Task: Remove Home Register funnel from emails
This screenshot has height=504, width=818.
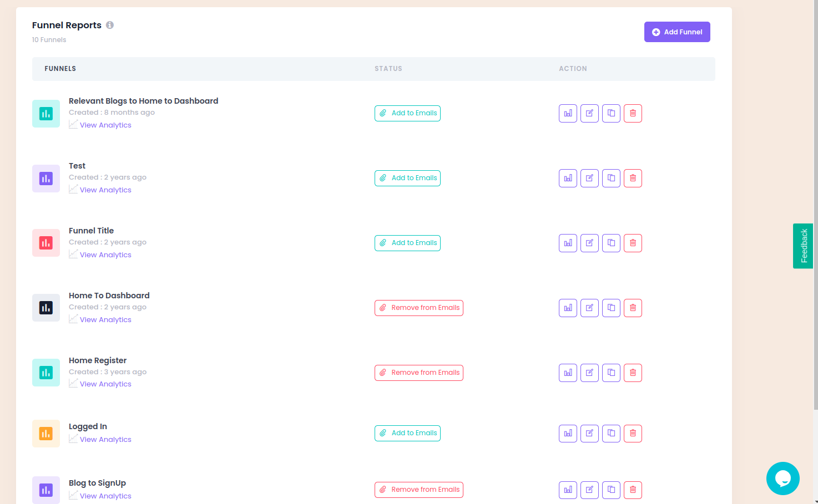Action: [418, 373]
